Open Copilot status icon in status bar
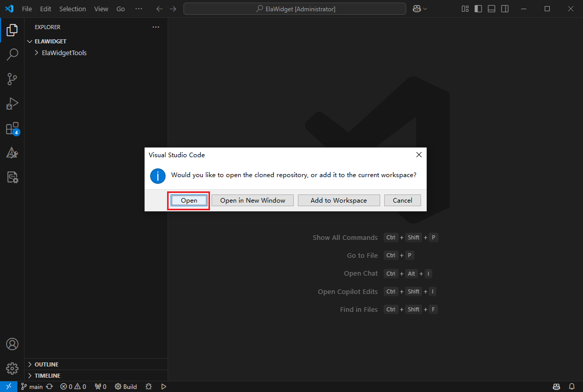583x392 pixels. tap(556, 386)
